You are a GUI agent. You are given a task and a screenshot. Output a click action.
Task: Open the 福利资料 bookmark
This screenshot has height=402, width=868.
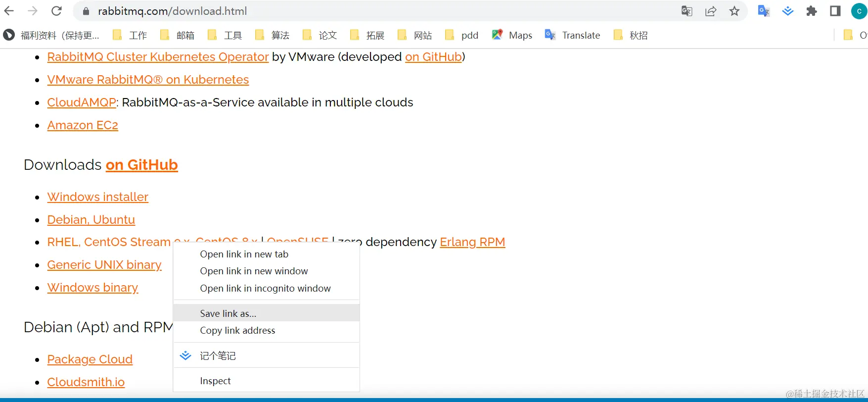(x=51, y=35)
